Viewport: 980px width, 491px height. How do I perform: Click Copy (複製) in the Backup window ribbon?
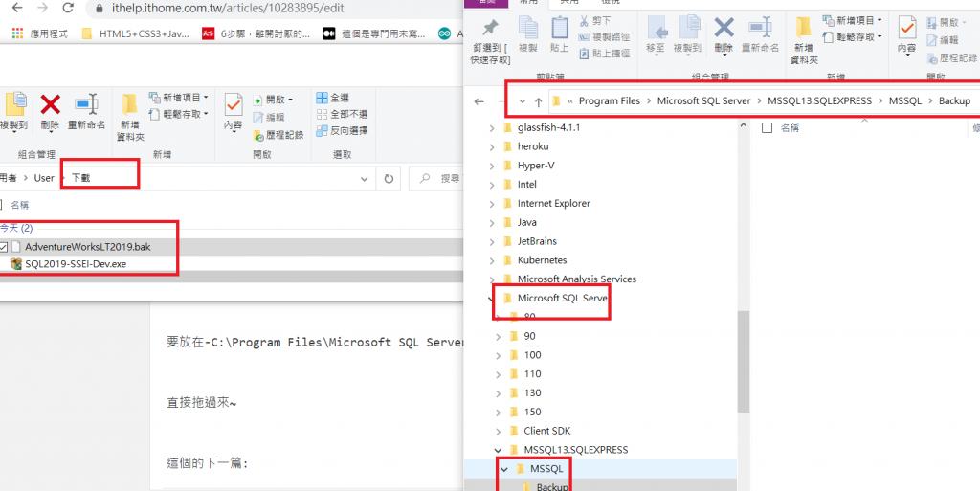(x=528, y=35)
